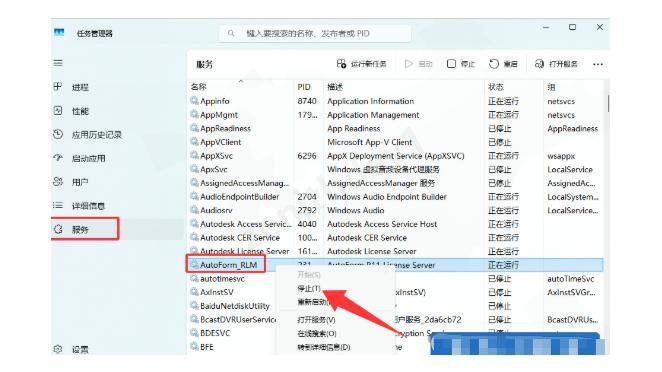The height and width of the screenshot is (372, 662).
Task: Select the BFE service row
Action: [232, 347]
